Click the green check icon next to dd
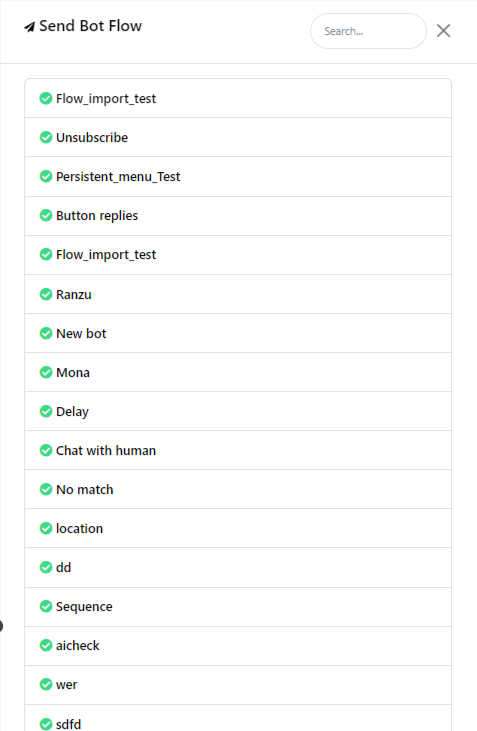Viewport: 477px width, 731px height. 46,567
